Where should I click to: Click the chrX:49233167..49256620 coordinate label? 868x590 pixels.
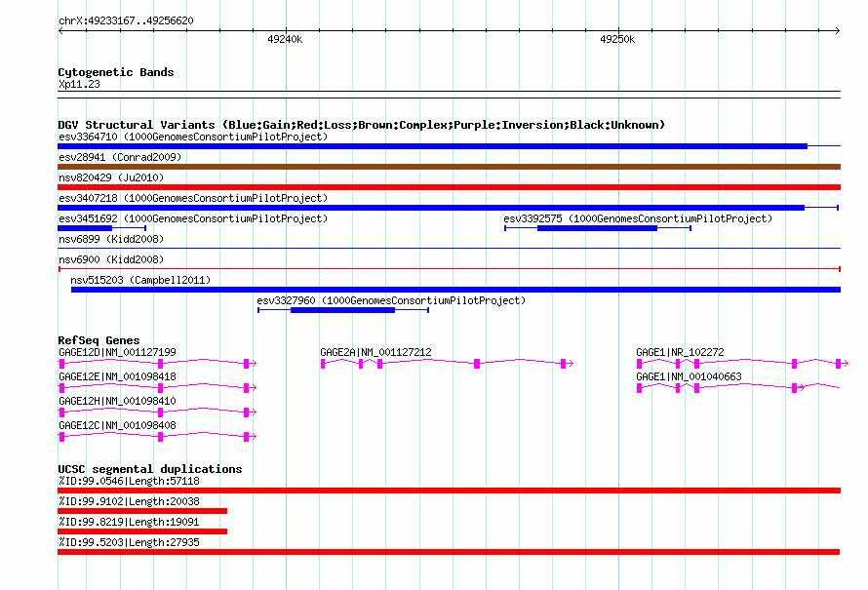point(126,21)
